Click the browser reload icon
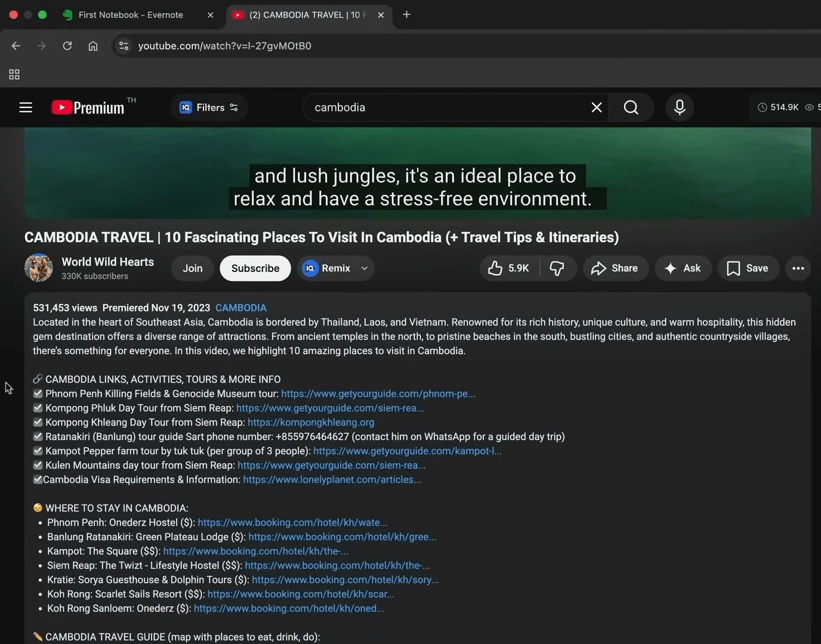 67,46
